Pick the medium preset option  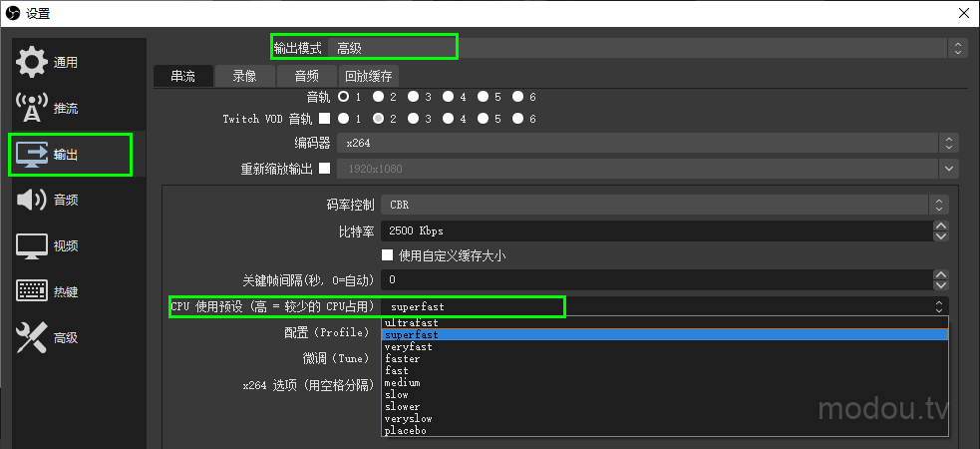point(403,383)
